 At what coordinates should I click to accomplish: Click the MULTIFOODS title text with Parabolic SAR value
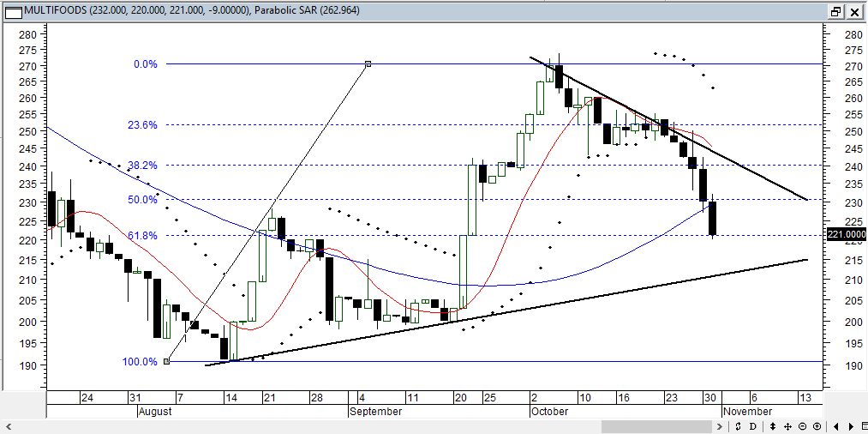(193, 10)
